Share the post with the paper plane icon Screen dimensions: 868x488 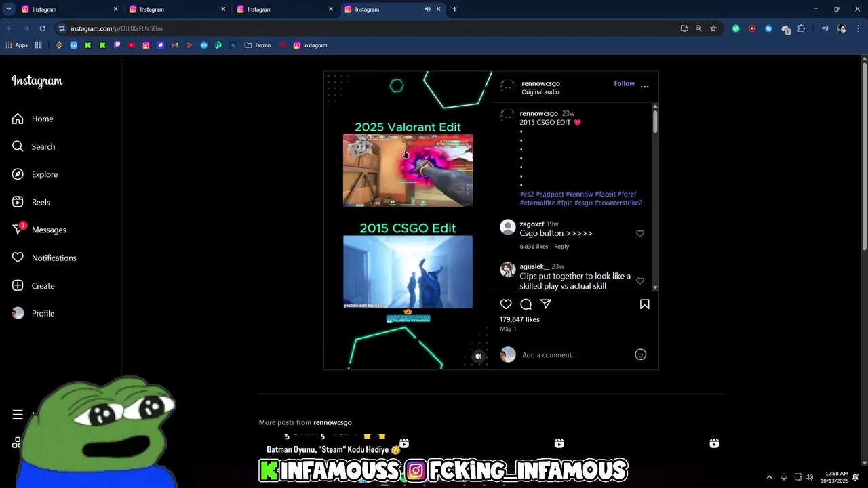click(546, 304)
